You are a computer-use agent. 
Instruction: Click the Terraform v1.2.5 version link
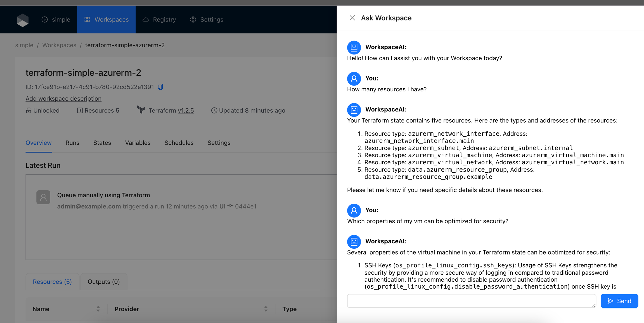186,110
